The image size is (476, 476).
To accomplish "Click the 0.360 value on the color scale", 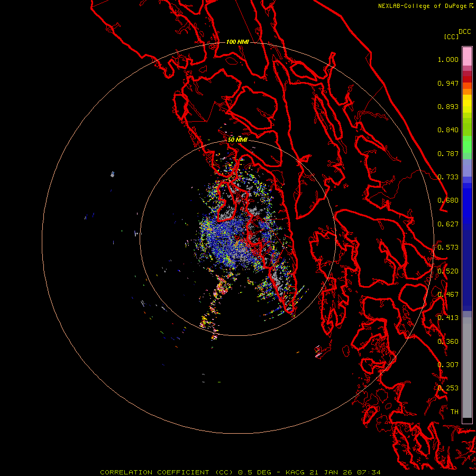I will (x=448, y=342).
